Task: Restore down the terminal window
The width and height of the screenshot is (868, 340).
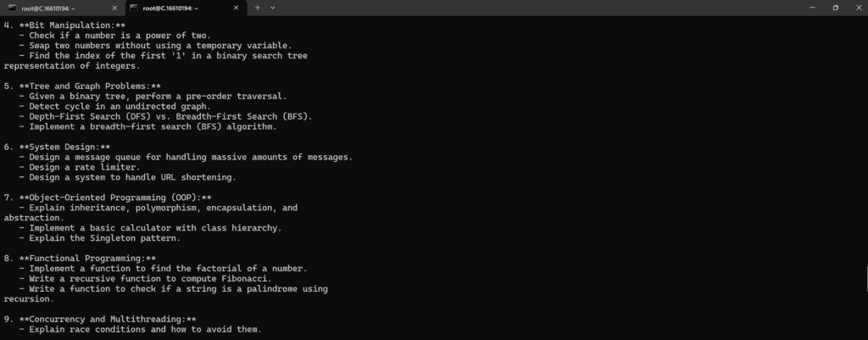Action: [835, 8]
